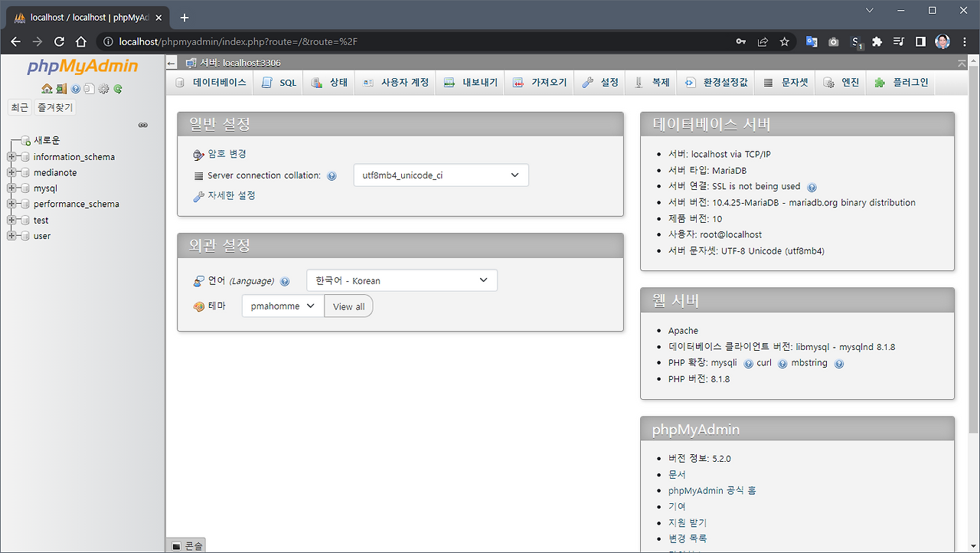This screenshot has width=980, height=553.
Task: Switch to the 즐겨찾기 tab in navigation panel
Action: pos(54,107)
